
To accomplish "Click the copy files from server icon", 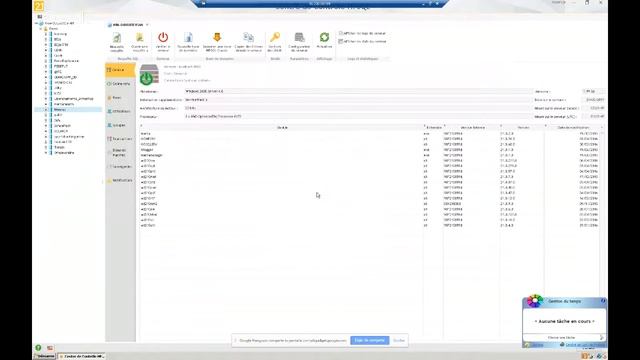I will pyautogui.click(x=248, y=38).
